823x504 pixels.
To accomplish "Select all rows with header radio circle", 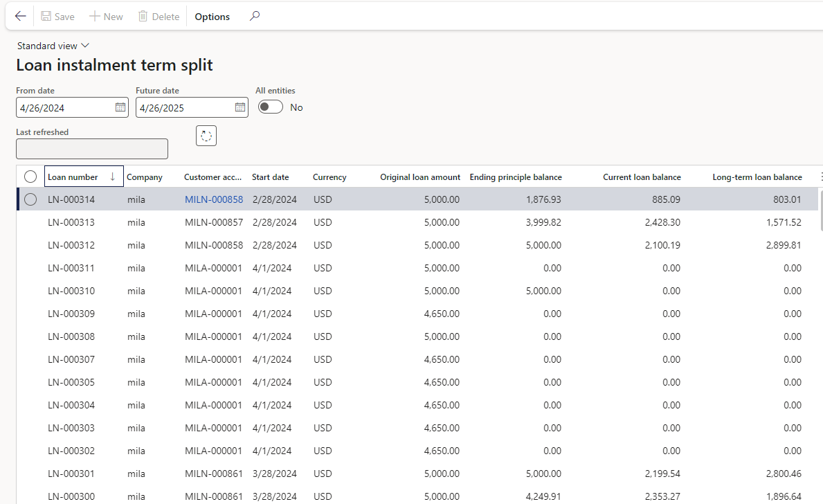I will (30, 177).
